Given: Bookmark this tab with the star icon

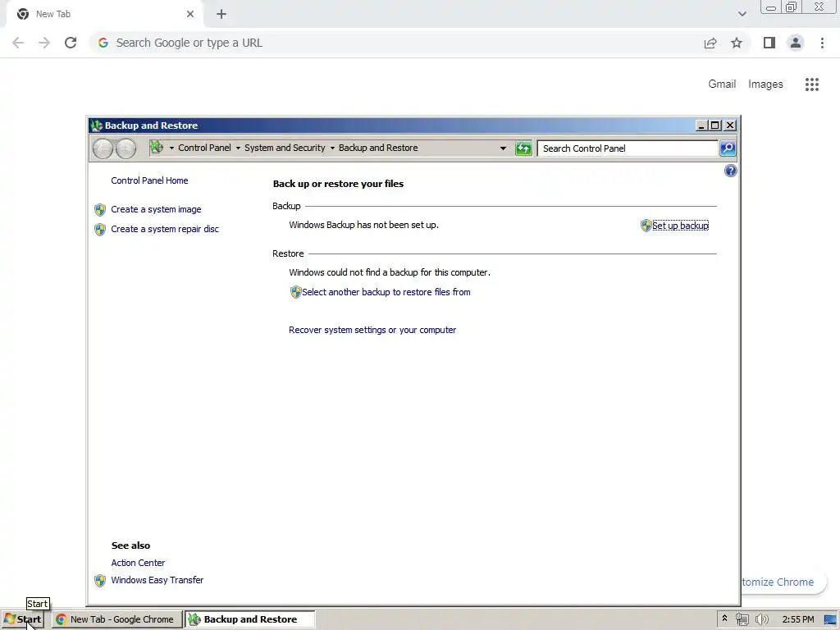Looking at the screenshot, I should point(737,43).
